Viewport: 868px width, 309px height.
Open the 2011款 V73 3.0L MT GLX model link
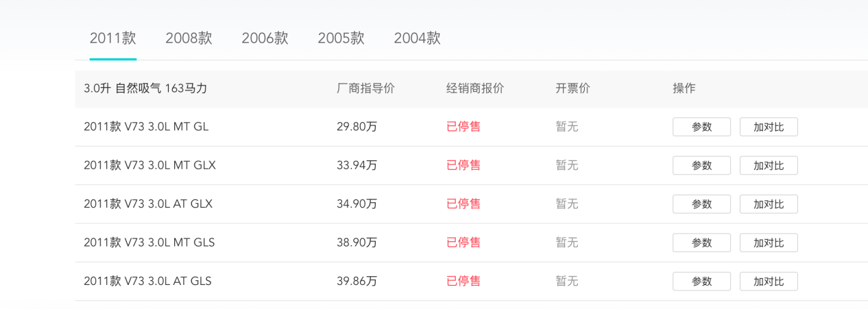[x=149, y=165]
